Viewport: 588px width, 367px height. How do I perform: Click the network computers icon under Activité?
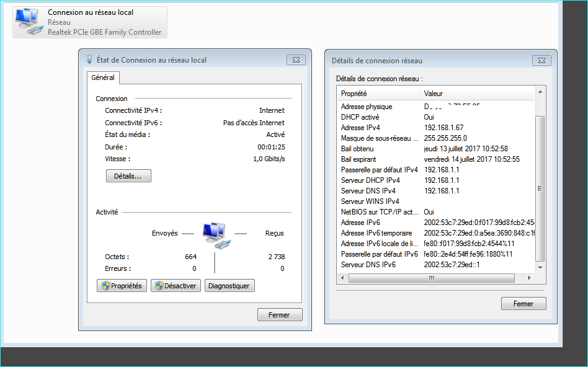[216, 235]
